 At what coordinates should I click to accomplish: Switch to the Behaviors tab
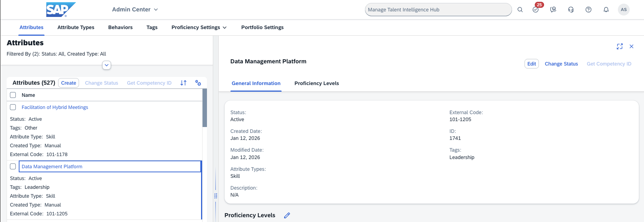(x=120, y=27)
